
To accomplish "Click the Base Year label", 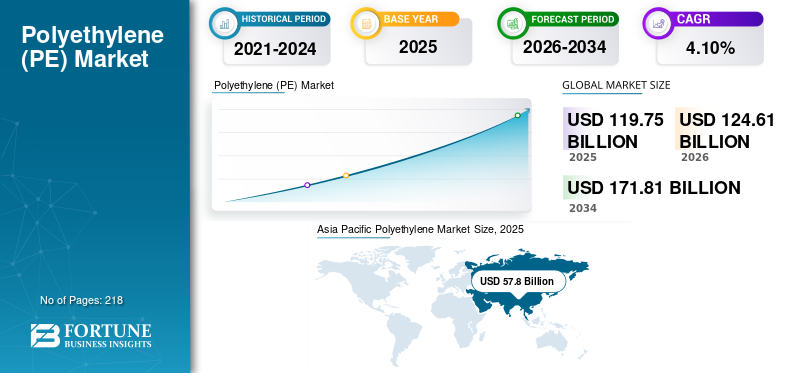I will (411, 19).
